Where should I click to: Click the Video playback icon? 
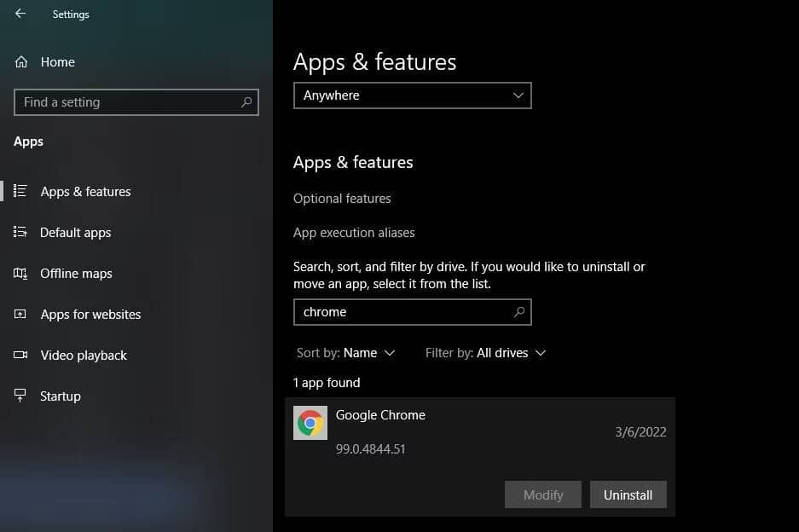point(20,355)
